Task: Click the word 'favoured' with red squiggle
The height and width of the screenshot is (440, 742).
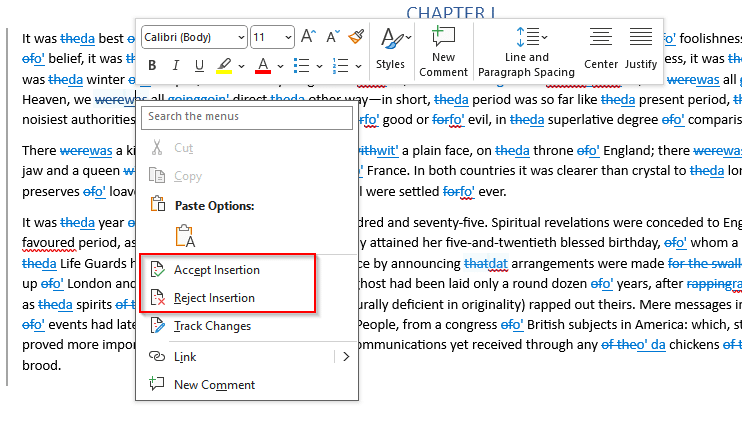Action: click(x=48, y=243)
